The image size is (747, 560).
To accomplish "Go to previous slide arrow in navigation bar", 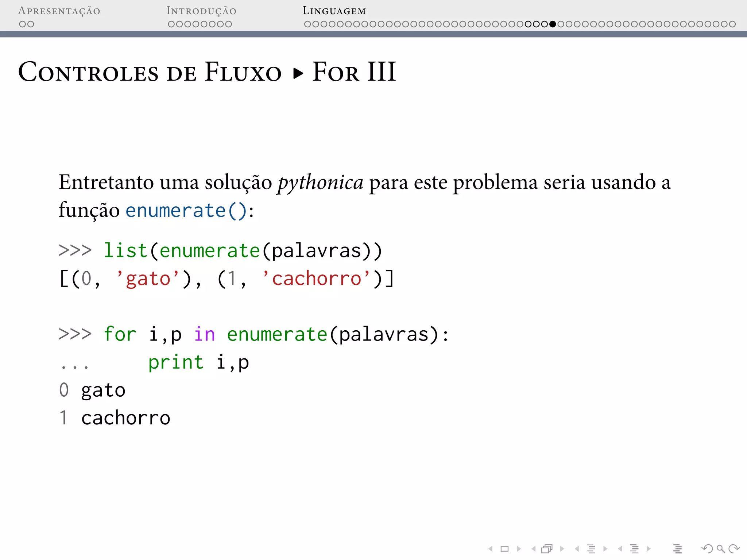I will click(x=491, y=549).
